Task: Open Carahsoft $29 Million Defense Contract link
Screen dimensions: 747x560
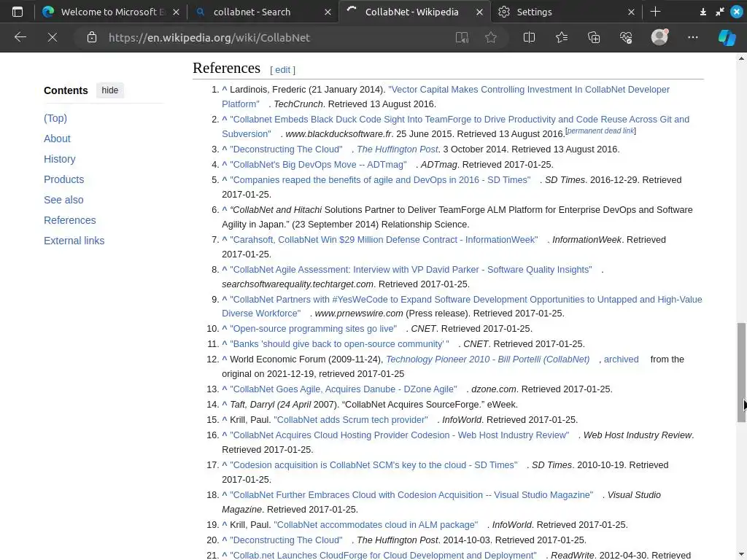Action: 384,240
